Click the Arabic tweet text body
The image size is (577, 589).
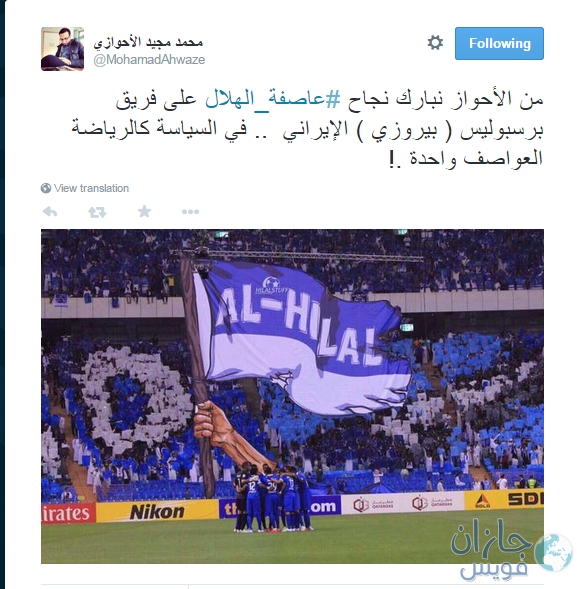[x=307, y=129]
